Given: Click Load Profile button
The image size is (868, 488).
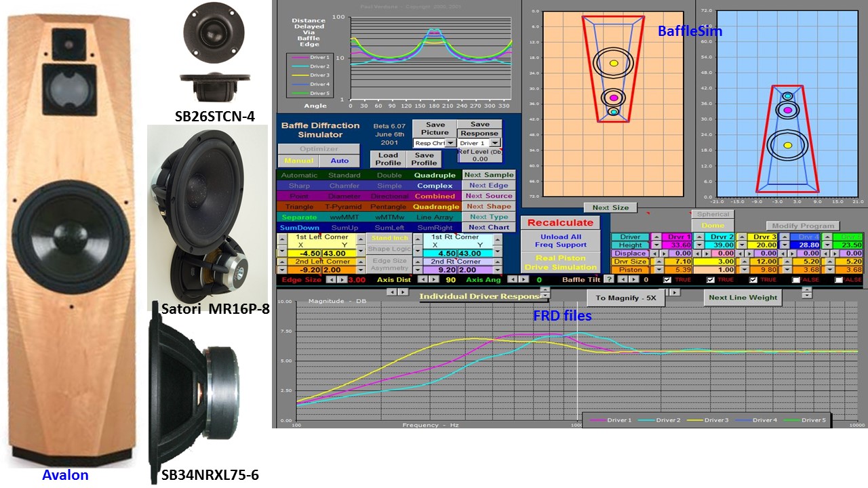Looking at the screenshot, I should (x=388, y=159).
